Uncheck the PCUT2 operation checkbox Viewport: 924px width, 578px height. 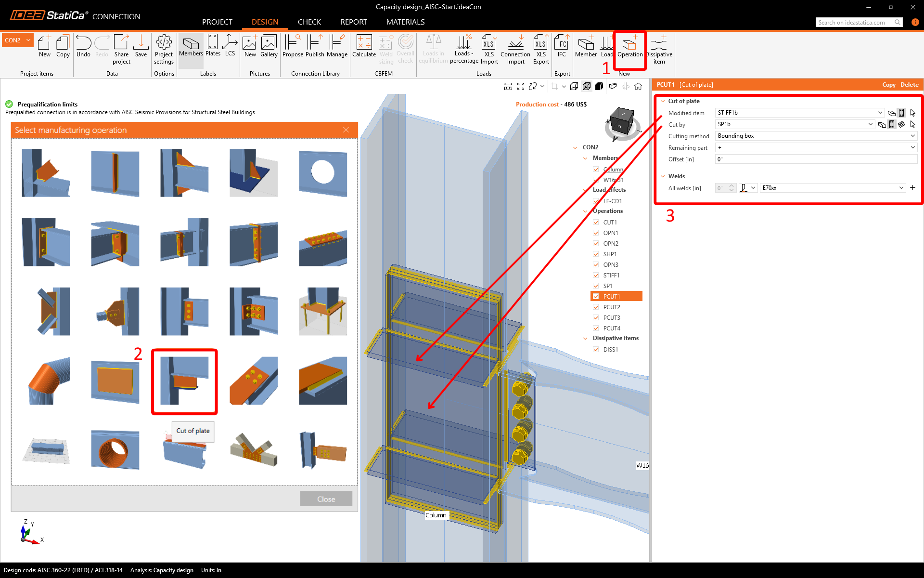[x=596, y=307]
